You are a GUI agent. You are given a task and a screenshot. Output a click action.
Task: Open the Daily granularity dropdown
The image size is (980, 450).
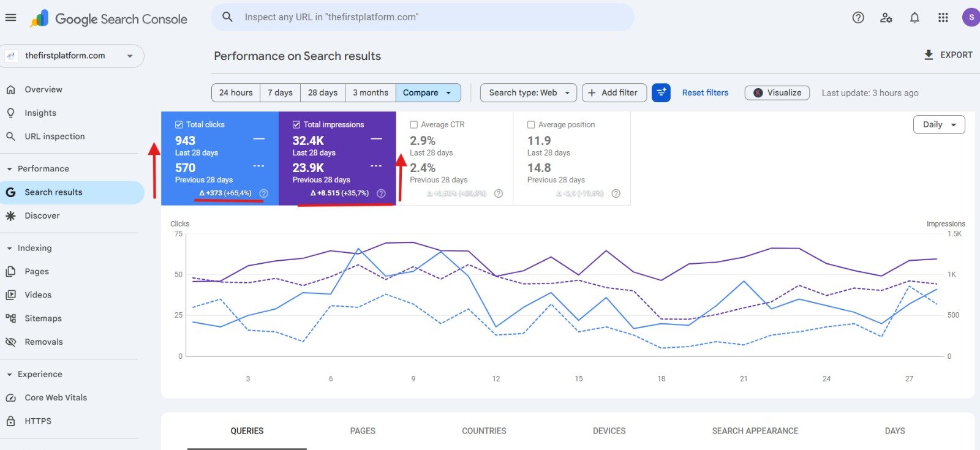pos(939,125)
